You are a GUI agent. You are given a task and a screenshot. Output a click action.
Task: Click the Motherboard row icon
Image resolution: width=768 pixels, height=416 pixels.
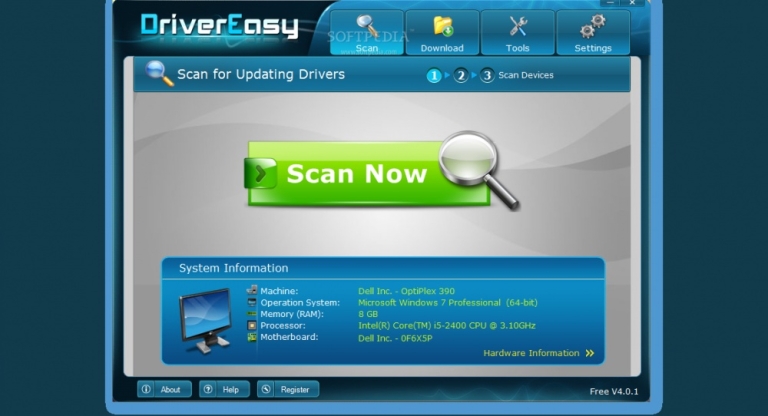(252, 337)
